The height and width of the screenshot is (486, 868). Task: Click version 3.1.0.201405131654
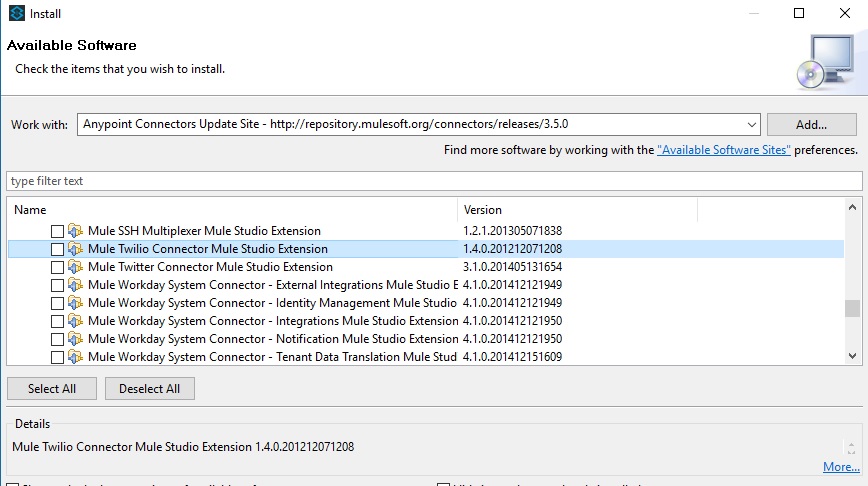point(513,267)
